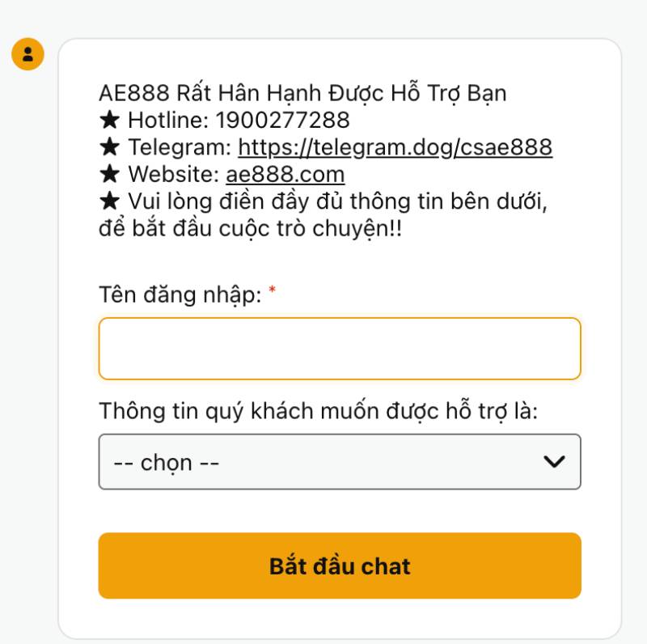Open the topic list below 'Thông tin quý khách'
The image size is (647, 644).
tap(340, 462)
